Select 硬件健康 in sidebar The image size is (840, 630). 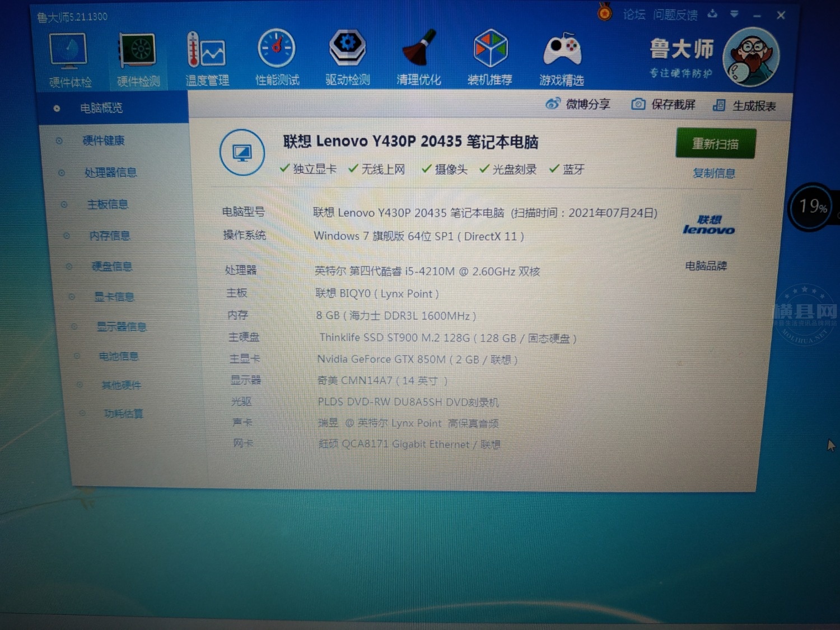(104, 141)
